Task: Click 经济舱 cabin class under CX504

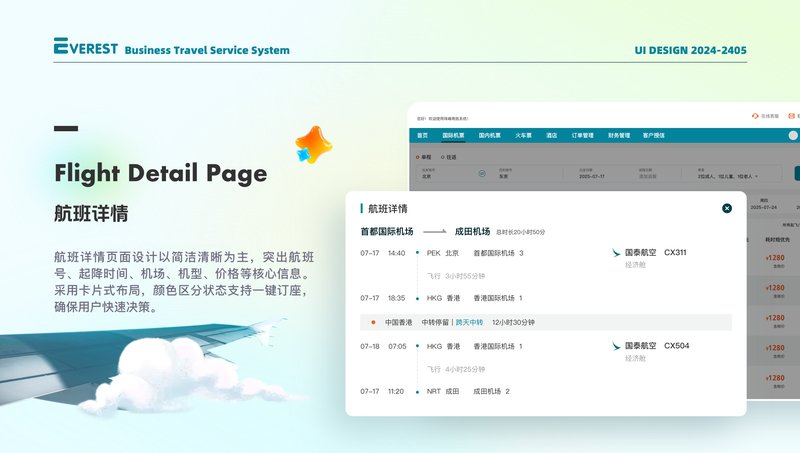Action: 635,358
